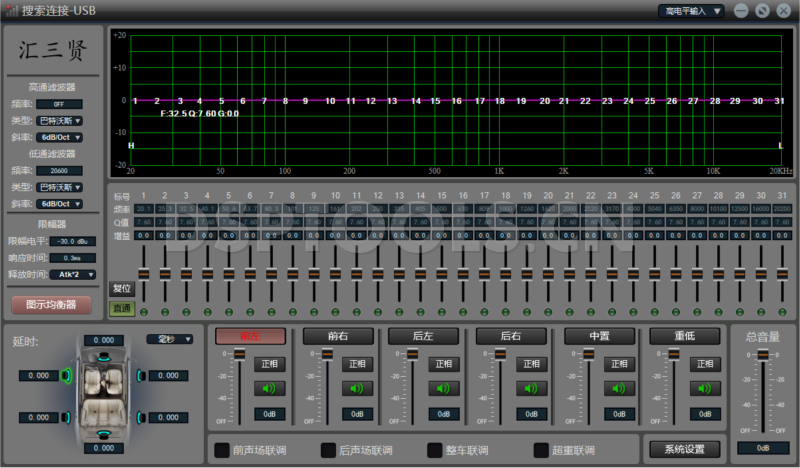Toggle the 后左 channel speaker mute icon
The height and width of the screenshot is (468, 800).
pos(445,388)
